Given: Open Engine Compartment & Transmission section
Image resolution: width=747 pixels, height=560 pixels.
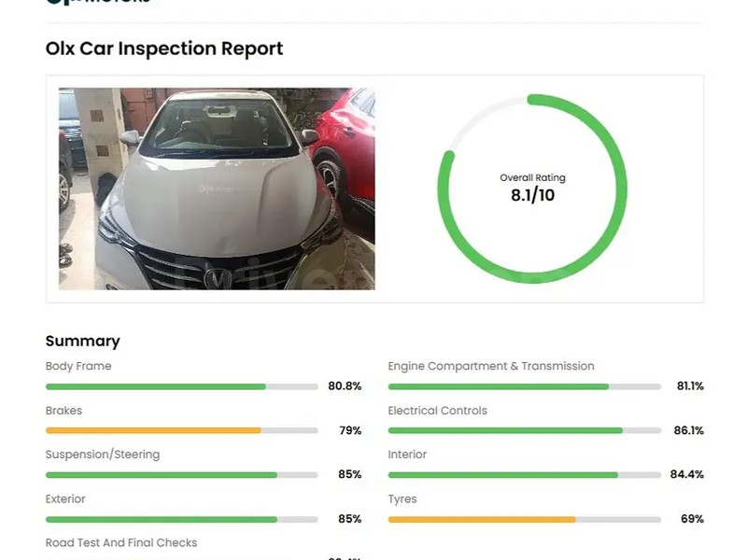Looking at the screenshot, I should pyautogui.click(x=491, y=366).
